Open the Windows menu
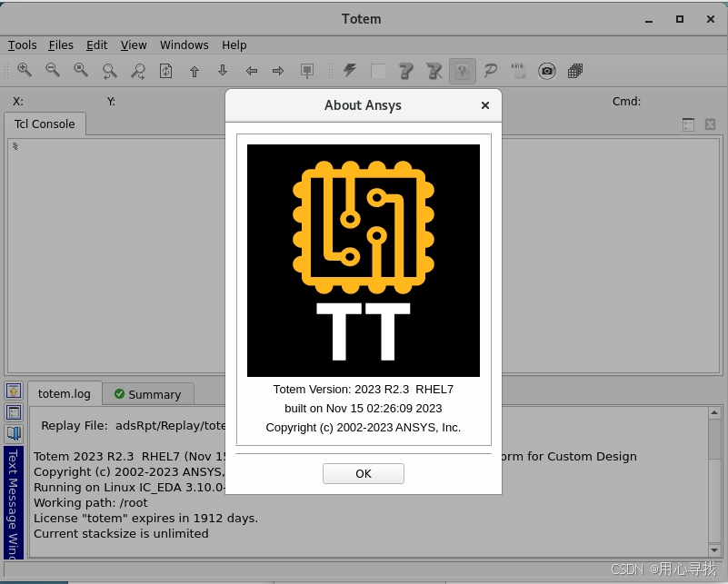This screenshot has width=728, height=584. pyautogui.click(x=184, y=45)
